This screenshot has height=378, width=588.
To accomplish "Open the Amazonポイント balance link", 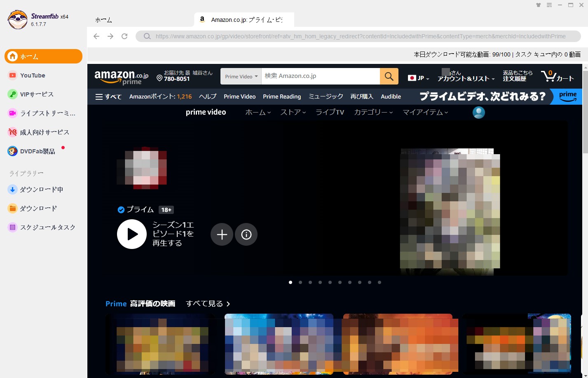I will 160,96.
